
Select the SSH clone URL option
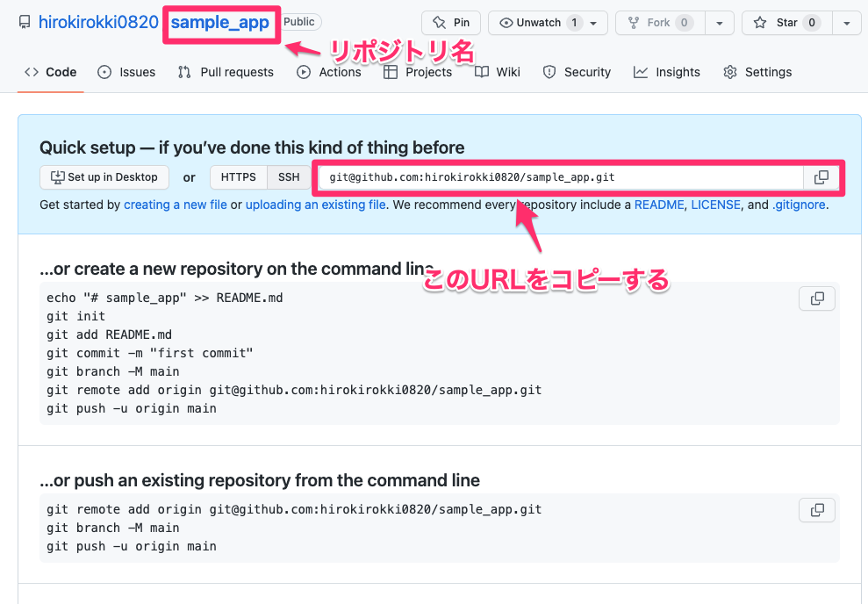pyautogui.click(x=289, y=177)
